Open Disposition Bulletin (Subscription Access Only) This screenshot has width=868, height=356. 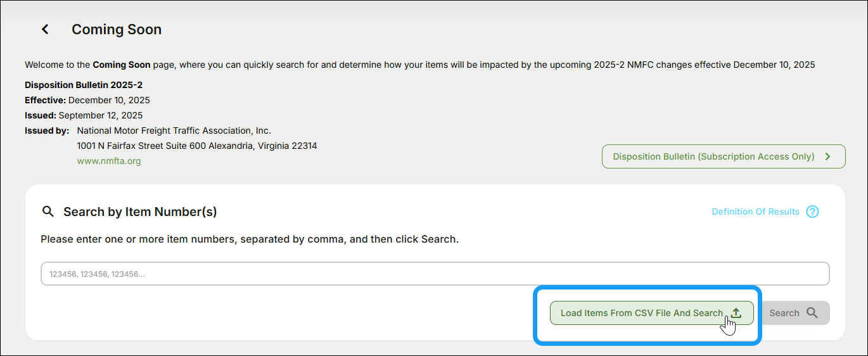[713, 156]
